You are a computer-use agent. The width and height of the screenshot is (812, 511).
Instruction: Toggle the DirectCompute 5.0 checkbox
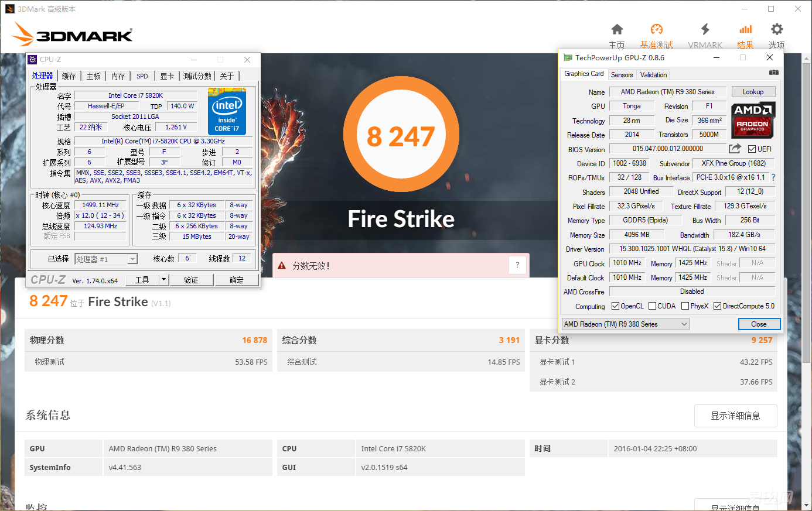click(x=717, y=306)
